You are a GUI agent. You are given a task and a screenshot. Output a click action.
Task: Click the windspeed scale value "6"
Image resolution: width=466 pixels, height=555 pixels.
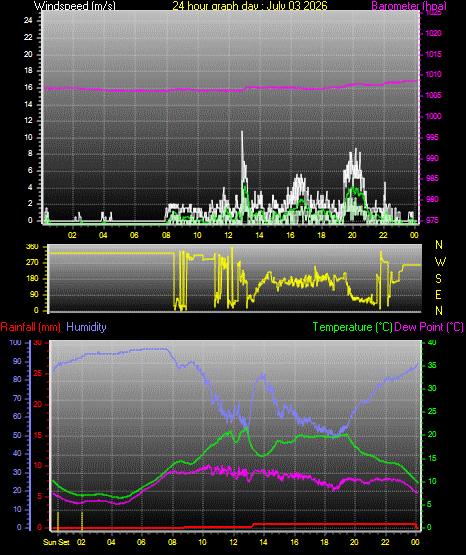[x=30, y=170]
